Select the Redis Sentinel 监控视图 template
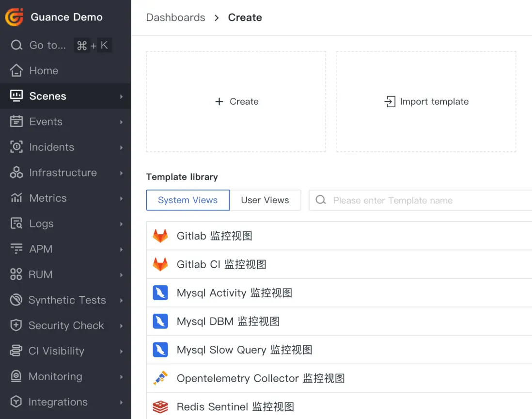Screen dimensions: 532x419 pyautogui.click(x=339, y=406)
